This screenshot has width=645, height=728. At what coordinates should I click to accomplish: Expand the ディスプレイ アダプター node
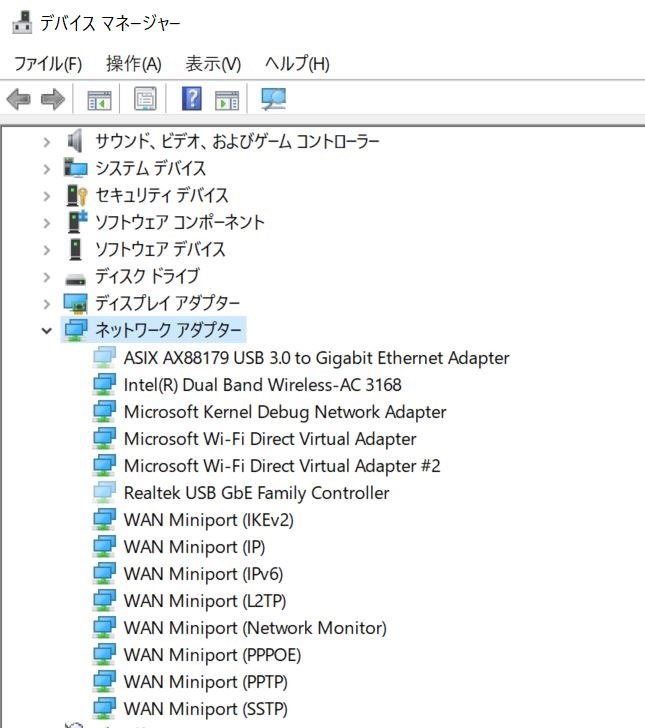(46, 304)
